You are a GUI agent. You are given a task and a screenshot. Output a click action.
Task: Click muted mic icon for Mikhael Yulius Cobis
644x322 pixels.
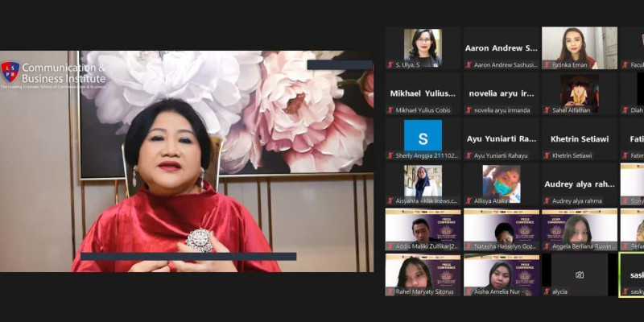coord(390,110)
